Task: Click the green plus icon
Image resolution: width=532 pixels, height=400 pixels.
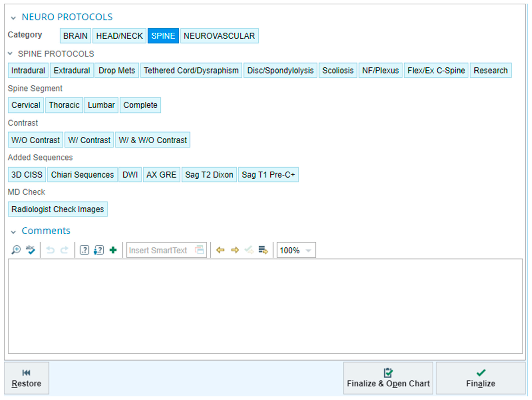Action: pyautogui.click(x=113, y=250)
